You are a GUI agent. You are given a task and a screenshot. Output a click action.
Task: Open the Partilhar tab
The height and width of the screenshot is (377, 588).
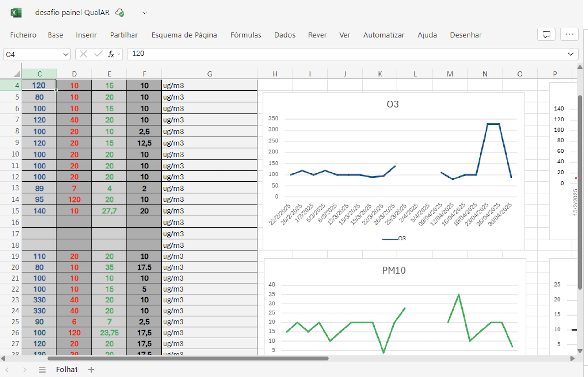[124, 35]
